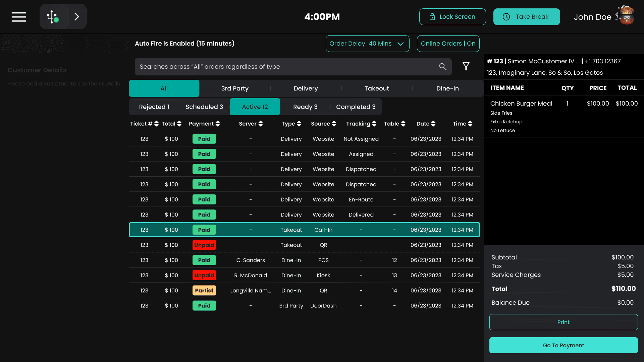
Task: Toggle the Online Orders On switch
Action: (448, 44)
